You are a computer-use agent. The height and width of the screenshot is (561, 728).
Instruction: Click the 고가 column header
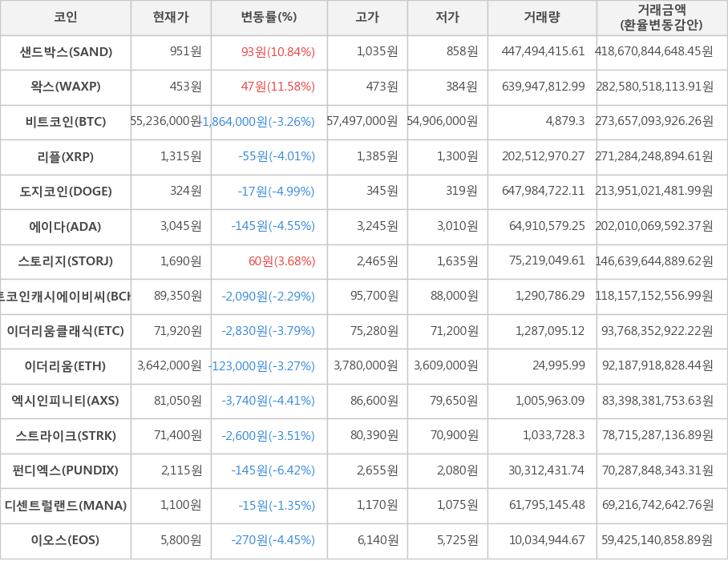click(x=367, y=17)
